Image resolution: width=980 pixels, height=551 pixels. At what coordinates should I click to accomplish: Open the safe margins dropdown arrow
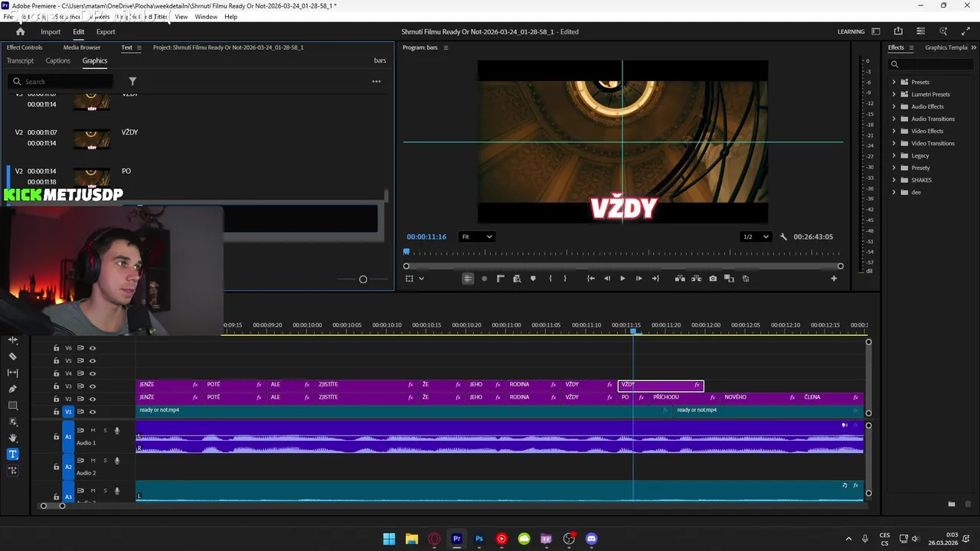pyautogui.click(x=421, y=279)
